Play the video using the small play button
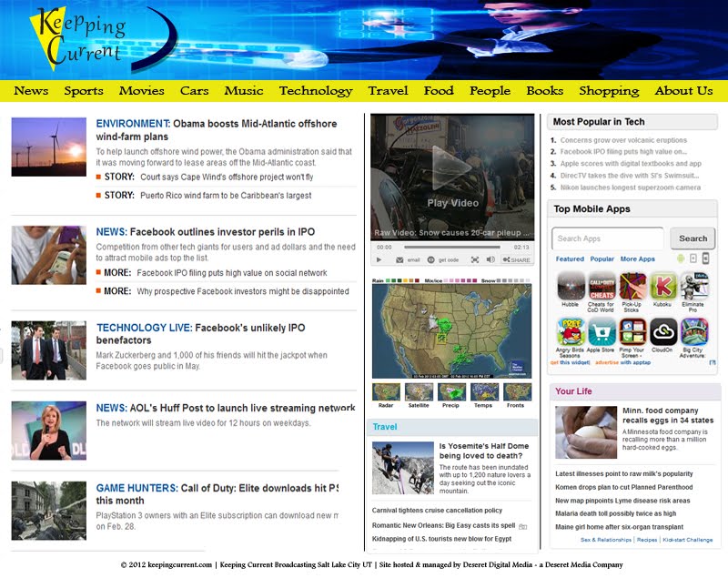728x578 pixels. [x=379, y=260]
